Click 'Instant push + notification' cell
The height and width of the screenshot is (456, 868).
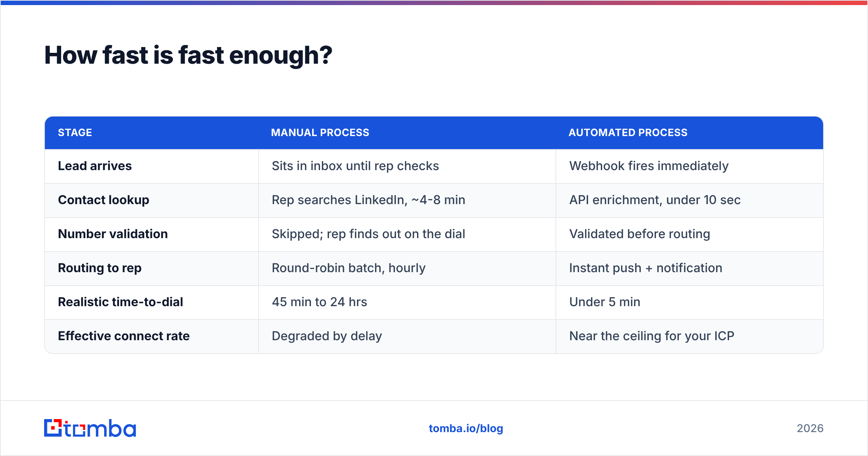646,268
